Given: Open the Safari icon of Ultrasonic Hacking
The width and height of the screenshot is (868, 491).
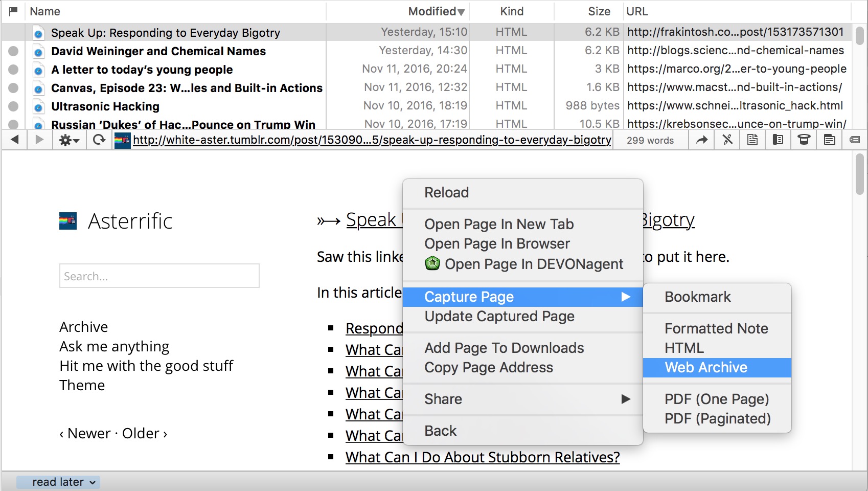Looking at the screenshot, I should pyautogui.click(x=38, y=107).
